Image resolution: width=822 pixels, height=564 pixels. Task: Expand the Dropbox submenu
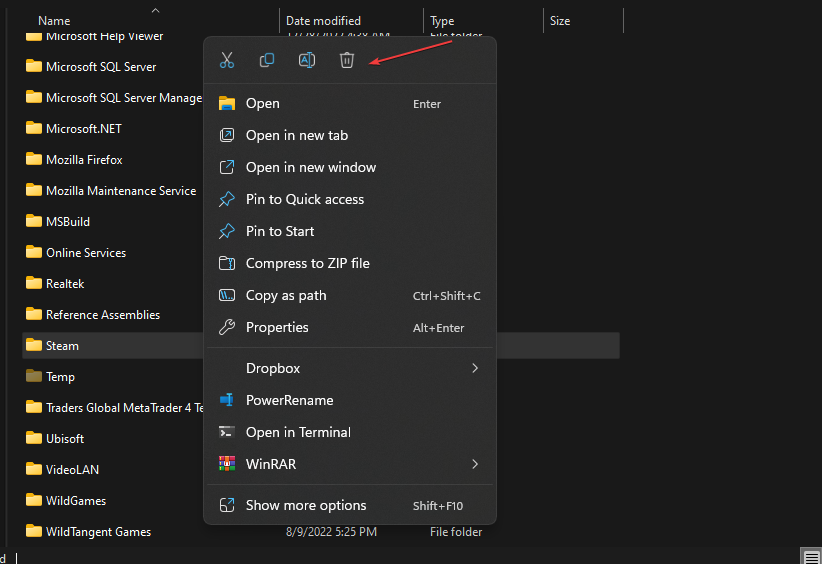coord(350,368)
